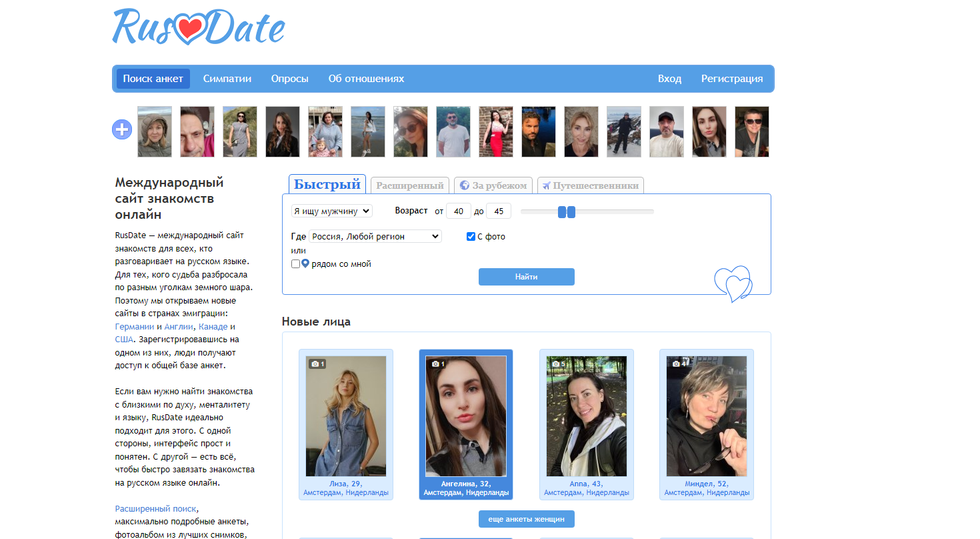Follow the США link
This screenshot has width=980, height=539.
(124, 340)
